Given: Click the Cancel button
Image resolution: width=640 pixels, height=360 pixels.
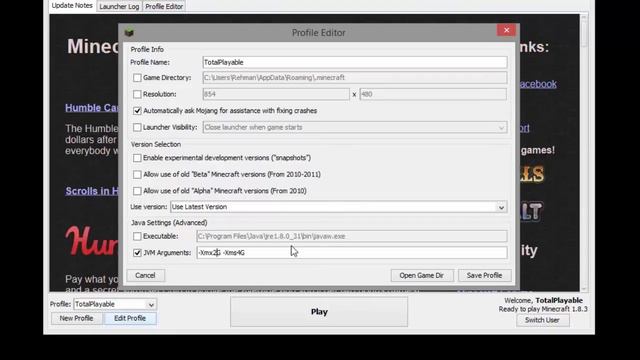Looking at the screenshot, I should coord(145,276).
